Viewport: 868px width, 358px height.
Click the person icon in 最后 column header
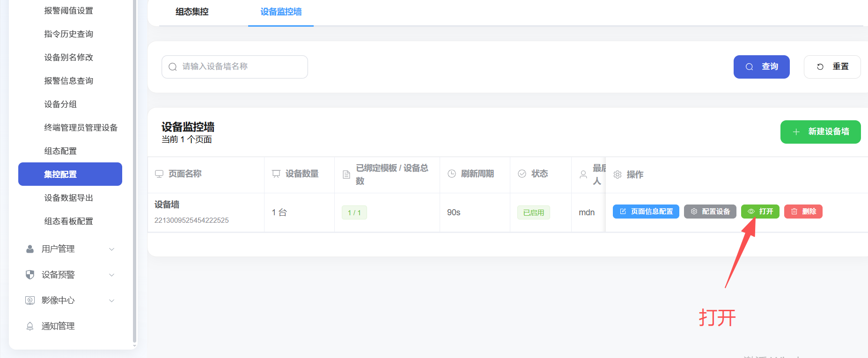tap(583, 175)
